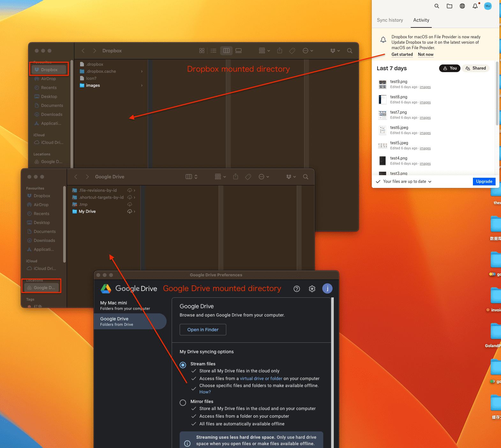Select Stream files radio option
The height and width of the screenshot is (448, 501).
(183, 365)
